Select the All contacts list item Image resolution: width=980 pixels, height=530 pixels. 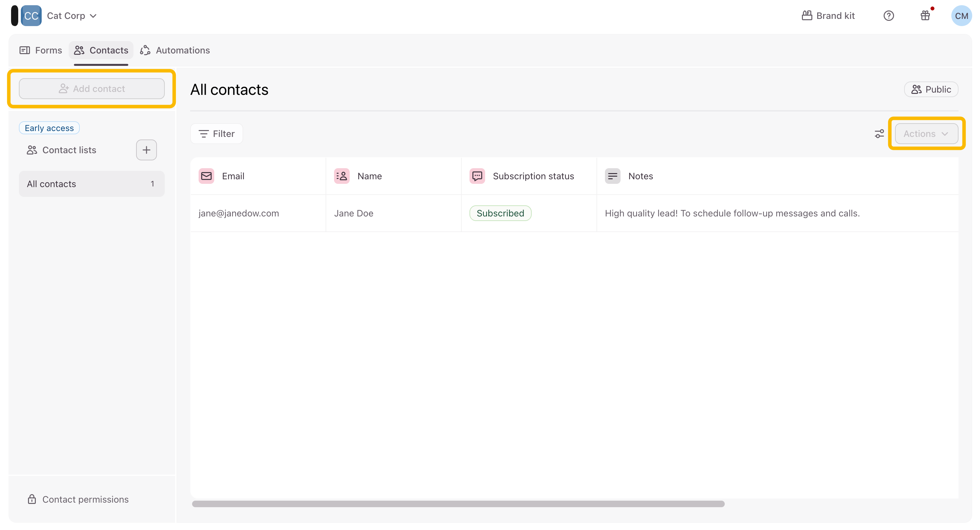pyautogui.click(x=91, y=184)
